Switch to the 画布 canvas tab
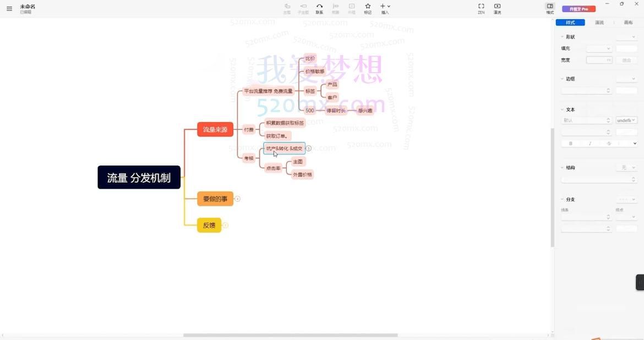Image resolution: width=644 pixels, height=340 pixels. [628, 23]
